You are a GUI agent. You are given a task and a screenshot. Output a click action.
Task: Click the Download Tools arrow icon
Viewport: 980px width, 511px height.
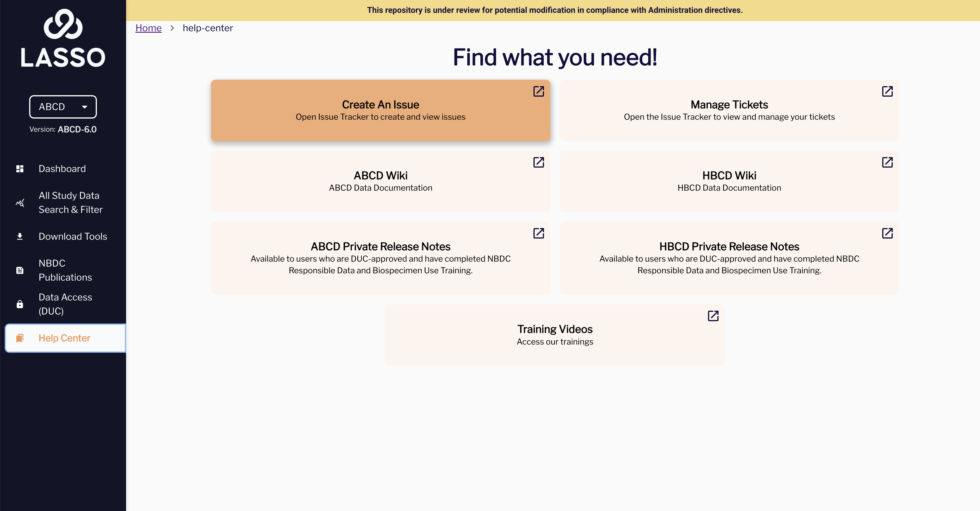[x=20, y=237]
